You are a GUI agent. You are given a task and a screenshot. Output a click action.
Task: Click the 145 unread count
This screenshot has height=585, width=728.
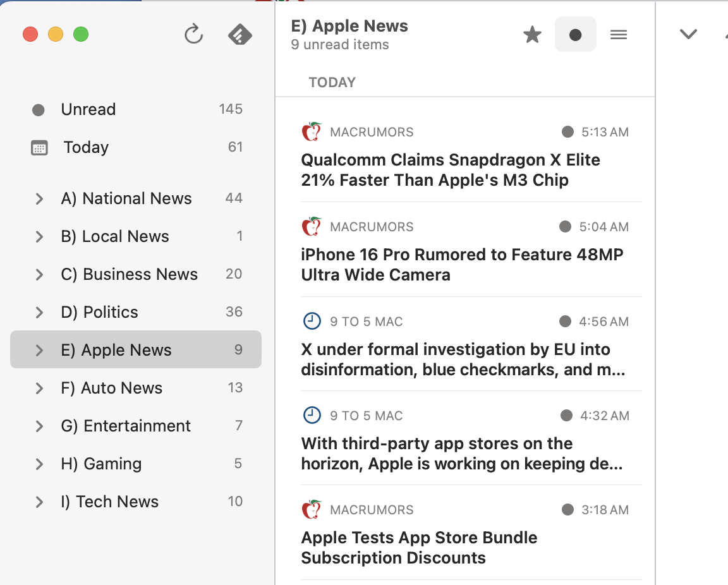click(x=231, y=109)
